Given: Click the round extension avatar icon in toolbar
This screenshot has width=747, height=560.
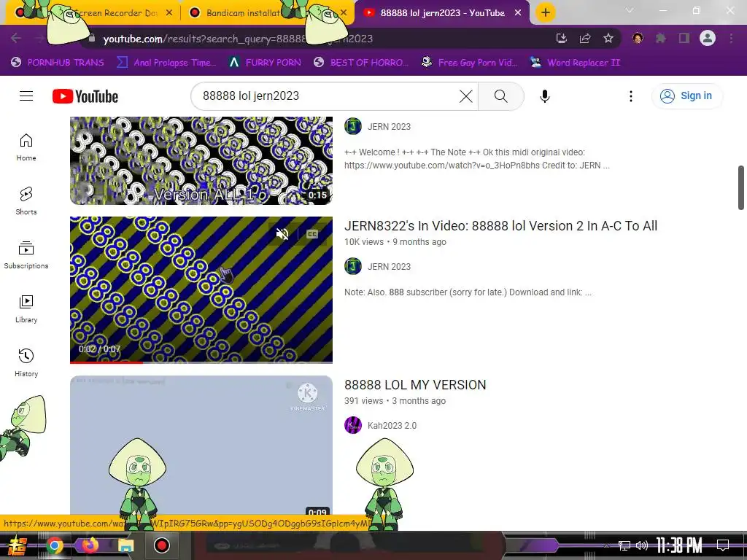Looking at the screenshot, I should 638,39.
